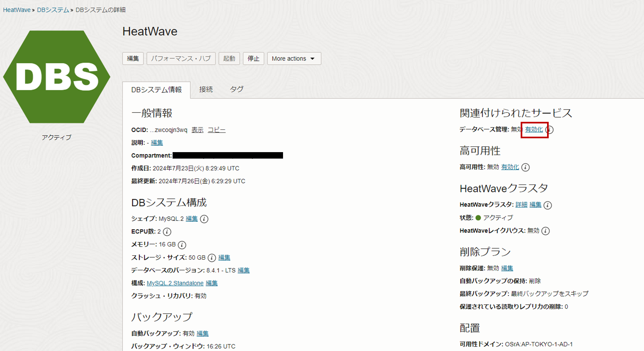The height and width of the screenshot is (351, 644).
Task: Edit the シェイプ MySQL.2 setting
Action: 192,219
